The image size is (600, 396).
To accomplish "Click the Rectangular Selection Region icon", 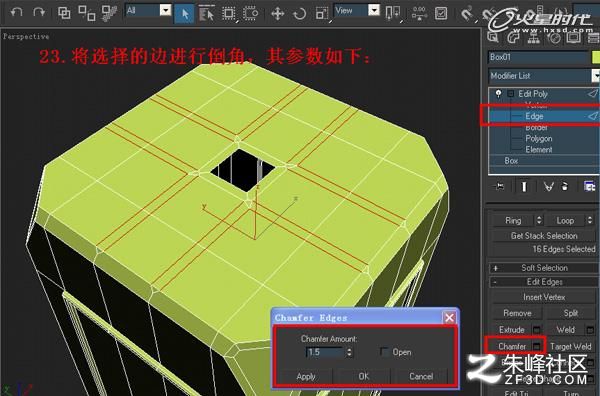I will [229, 14].
